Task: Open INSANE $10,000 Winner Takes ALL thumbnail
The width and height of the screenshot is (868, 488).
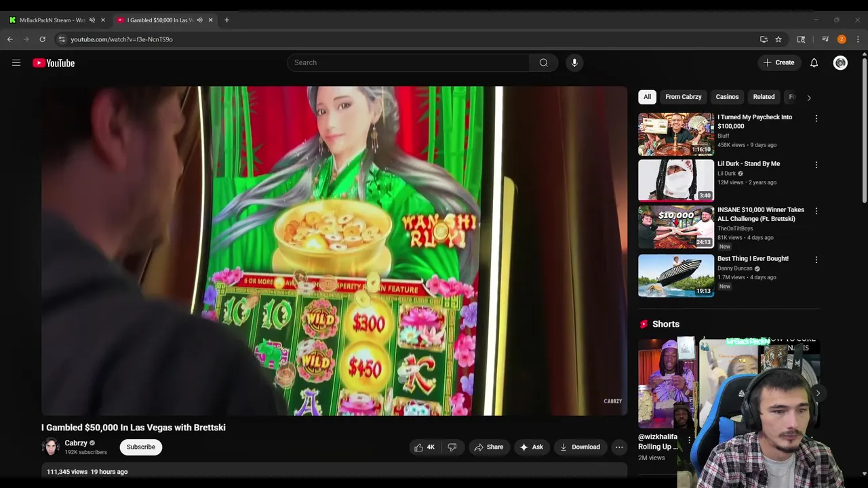Action: tap(676, 227)
